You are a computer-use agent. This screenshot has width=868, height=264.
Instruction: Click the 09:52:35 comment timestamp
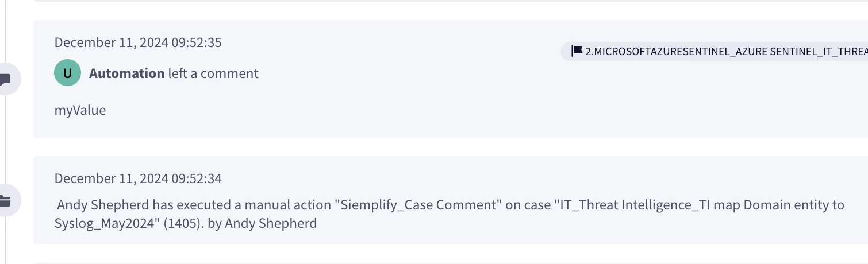coord(138,42)
